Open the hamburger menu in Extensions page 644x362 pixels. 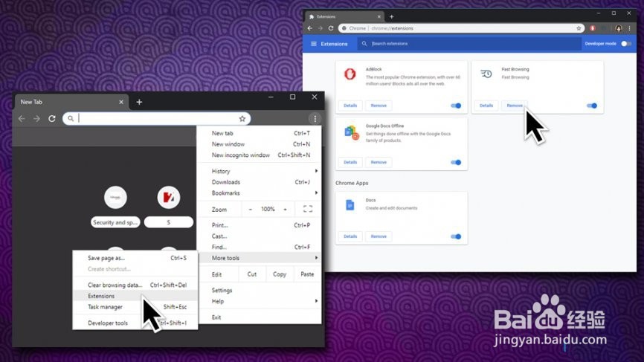pos(314,44)
